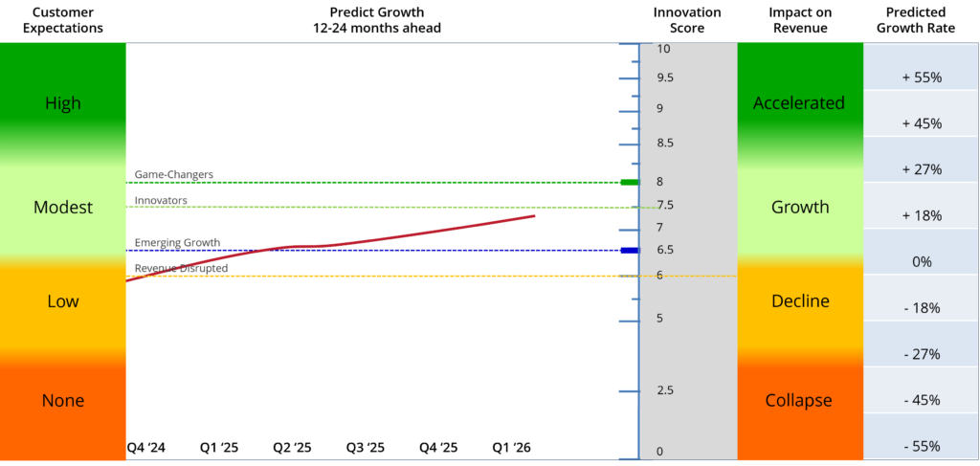This screenshot has height=466, width=980.
Task: Click the 2.5 value on the scale
Action: tap(665, 390)
